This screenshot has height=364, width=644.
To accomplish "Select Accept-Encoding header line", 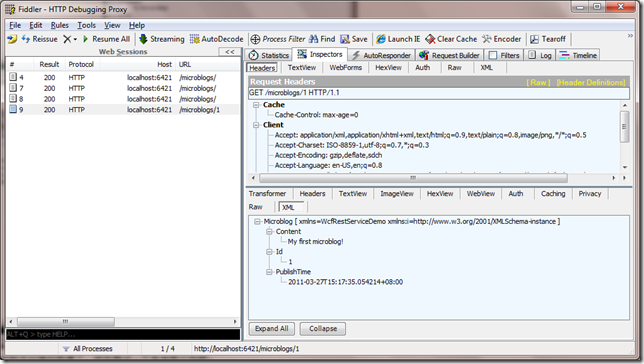I will [x=328, y=155].
